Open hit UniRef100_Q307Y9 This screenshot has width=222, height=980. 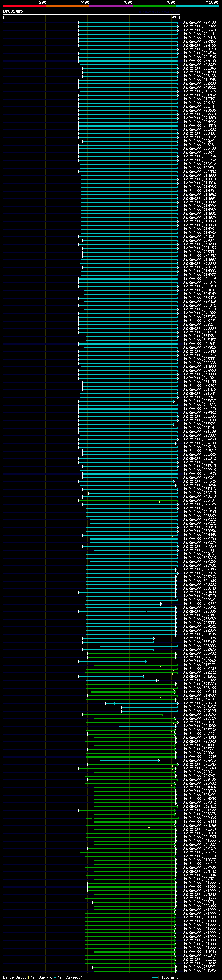[x=199, y=49]
